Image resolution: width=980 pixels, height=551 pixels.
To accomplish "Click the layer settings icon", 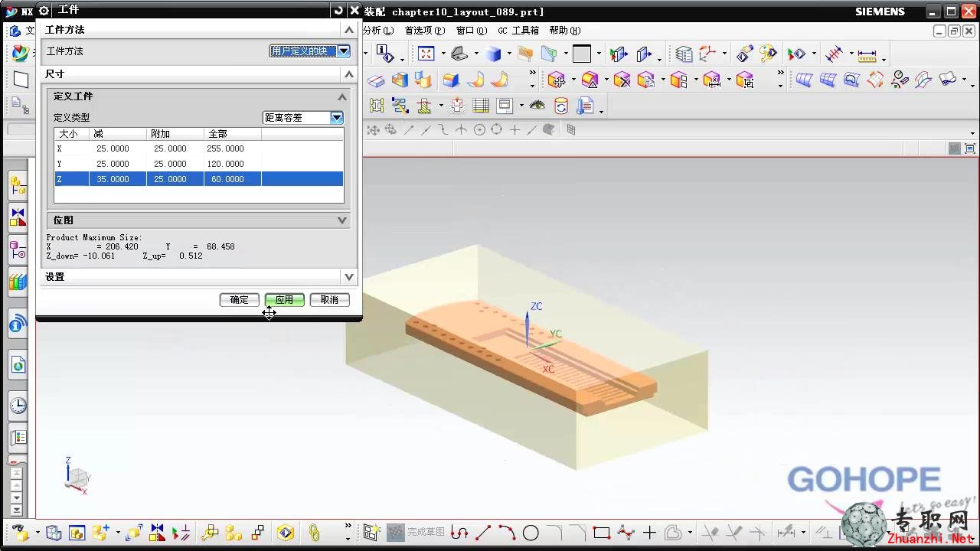I will click(x=684, y=54).
